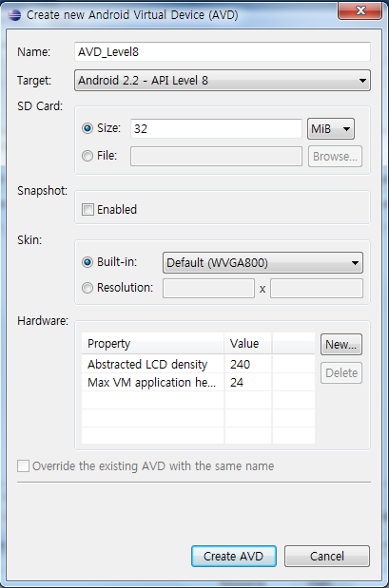Click the Eclipse icon in title bar
The width and height of the screenshot is (389, 588).
(14, 15)
